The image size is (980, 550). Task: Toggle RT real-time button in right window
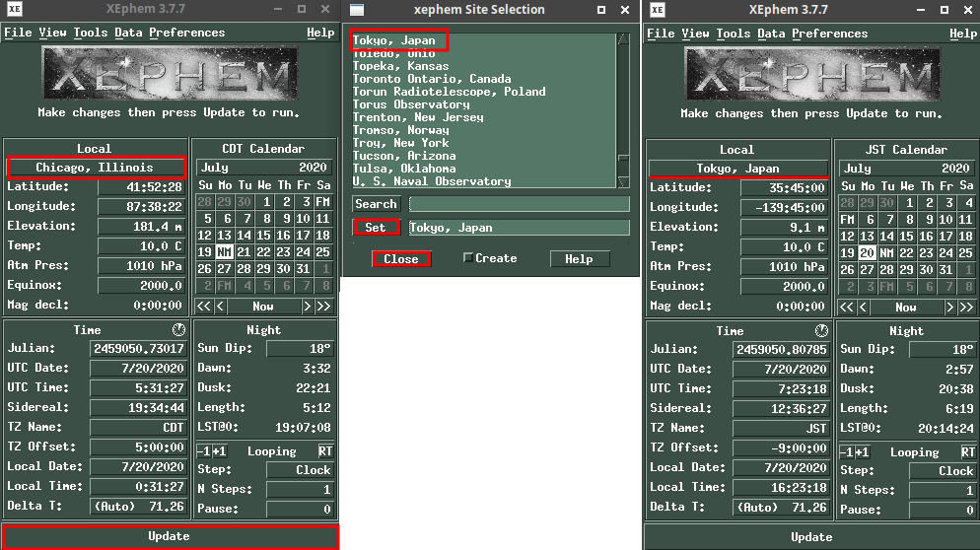coord(968,452)
